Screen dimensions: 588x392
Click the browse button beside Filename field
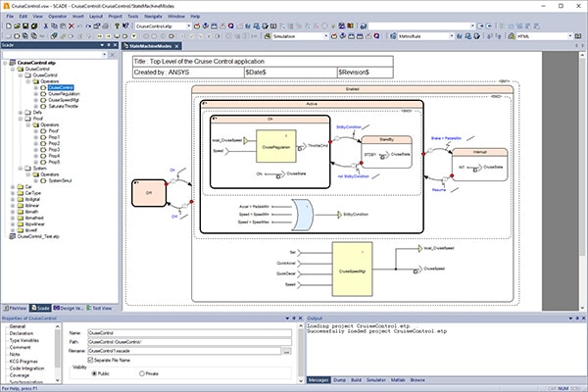(x=286, y=351)
